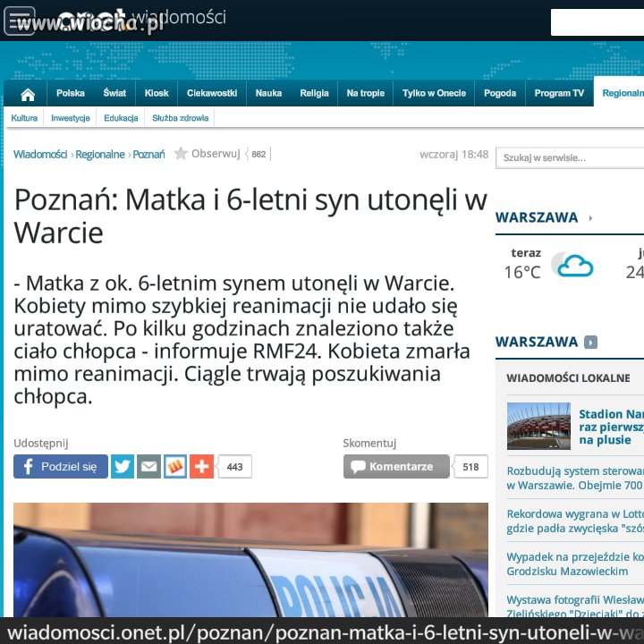This screenshot has width=644, height=644.
Task: Click arrow icon beside second Warszawa heading
Action: 590,342
